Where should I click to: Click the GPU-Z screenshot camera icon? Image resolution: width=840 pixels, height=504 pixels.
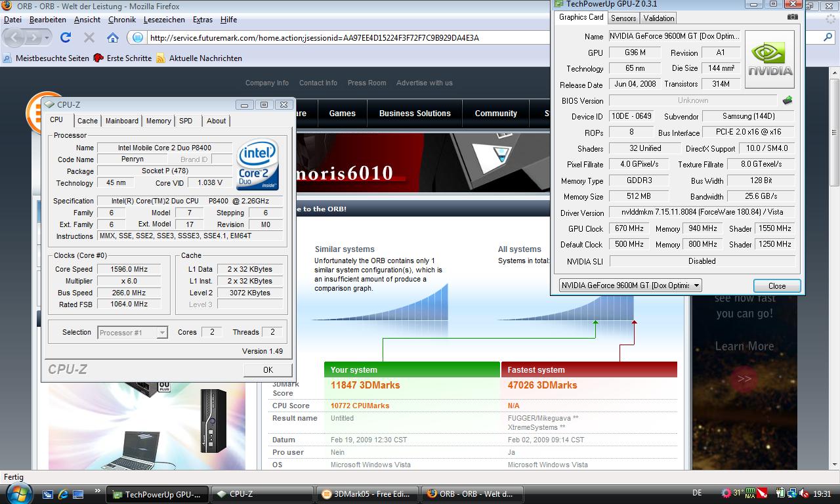[x=793, y=17]
